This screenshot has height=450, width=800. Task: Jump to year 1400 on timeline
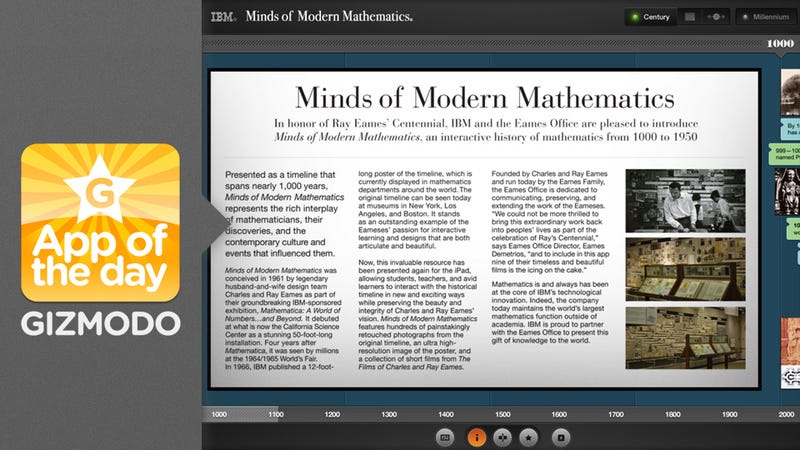(446, 414)
